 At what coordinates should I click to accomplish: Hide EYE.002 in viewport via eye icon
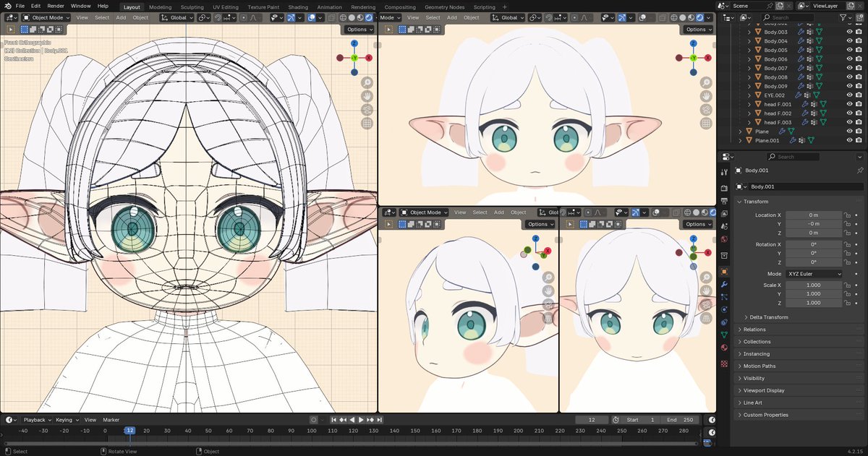click(849, 95)
